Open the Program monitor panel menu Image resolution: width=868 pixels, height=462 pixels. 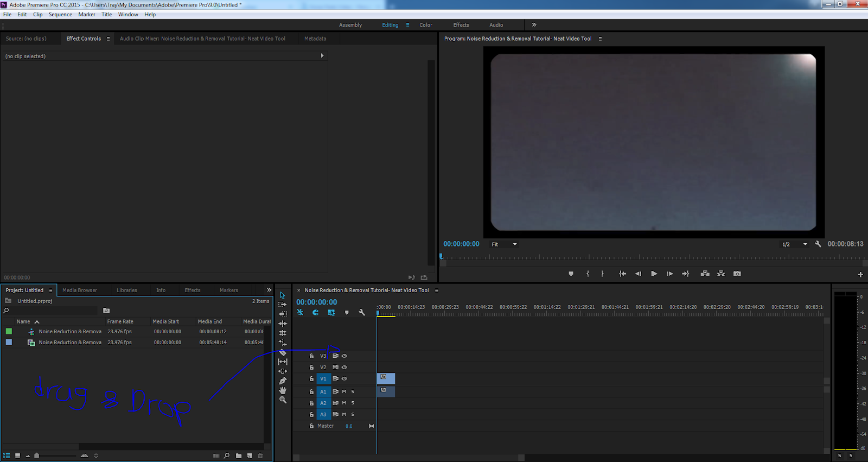click(x=600, y=39)
